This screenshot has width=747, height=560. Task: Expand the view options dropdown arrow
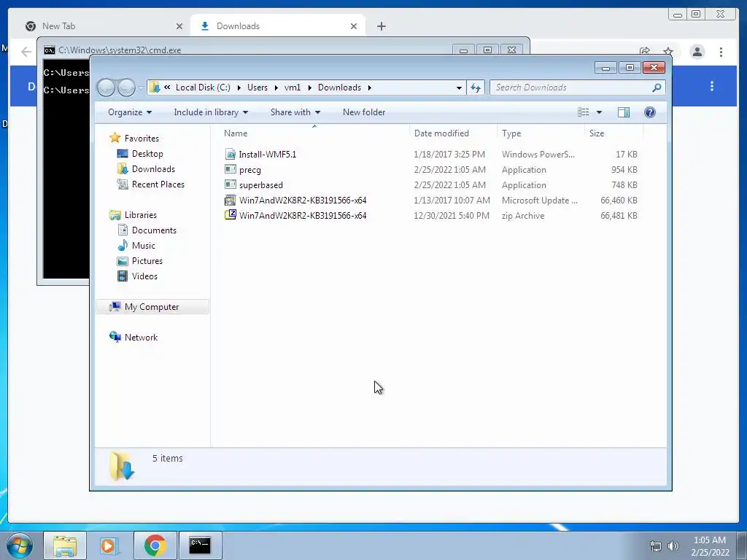coord(599,112)
